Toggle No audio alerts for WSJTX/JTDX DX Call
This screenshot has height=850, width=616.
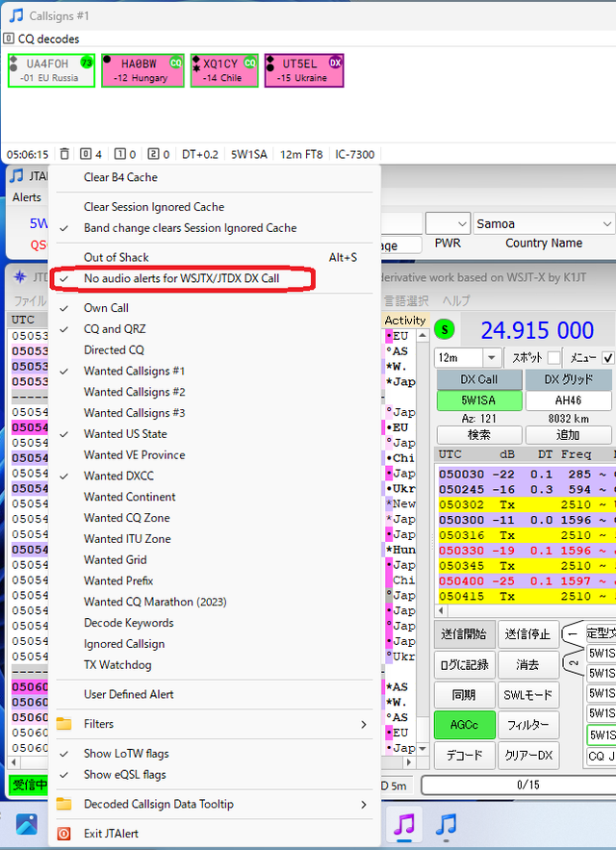(215, 278)
